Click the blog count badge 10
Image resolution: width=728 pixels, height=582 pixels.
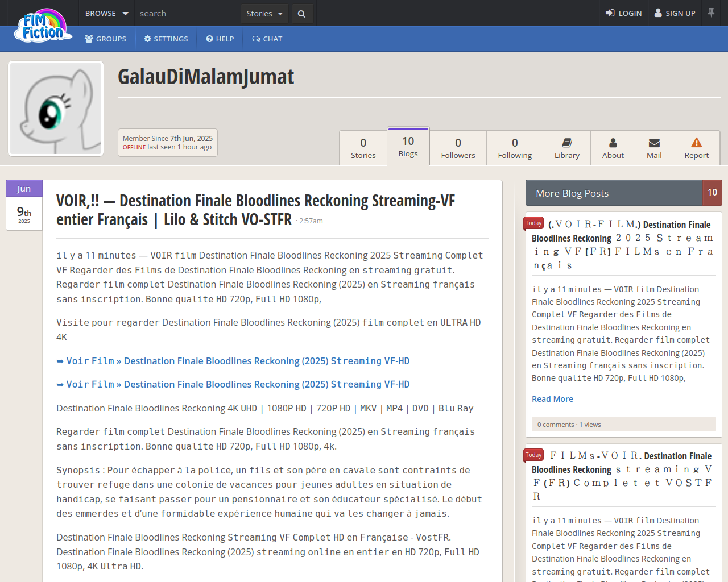[713, 193]
